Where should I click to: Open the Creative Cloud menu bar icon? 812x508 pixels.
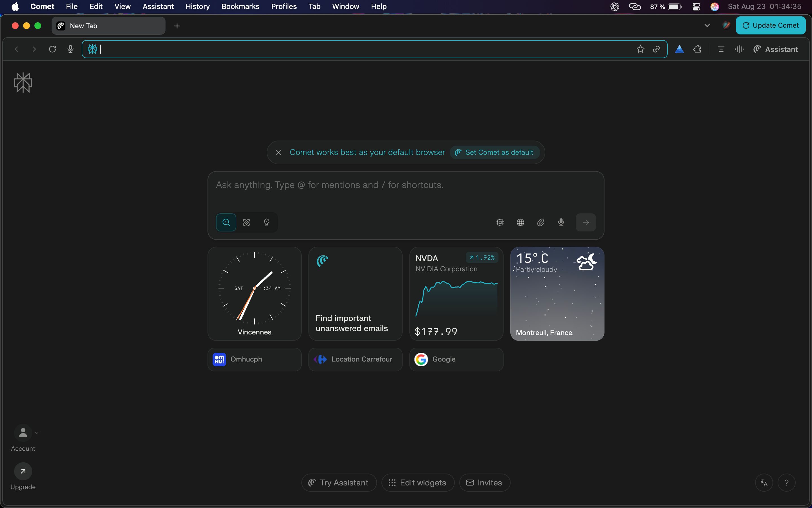[635, 6]
